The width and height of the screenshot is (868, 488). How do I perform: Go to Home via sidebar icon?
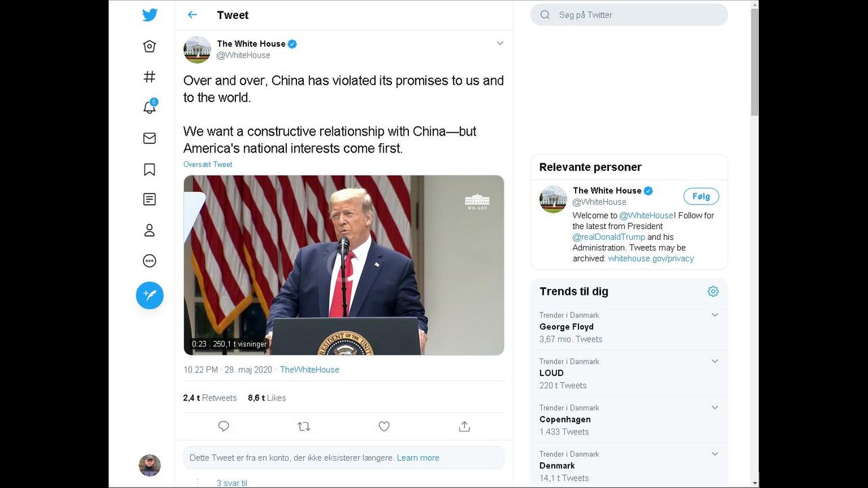point(150,46)
